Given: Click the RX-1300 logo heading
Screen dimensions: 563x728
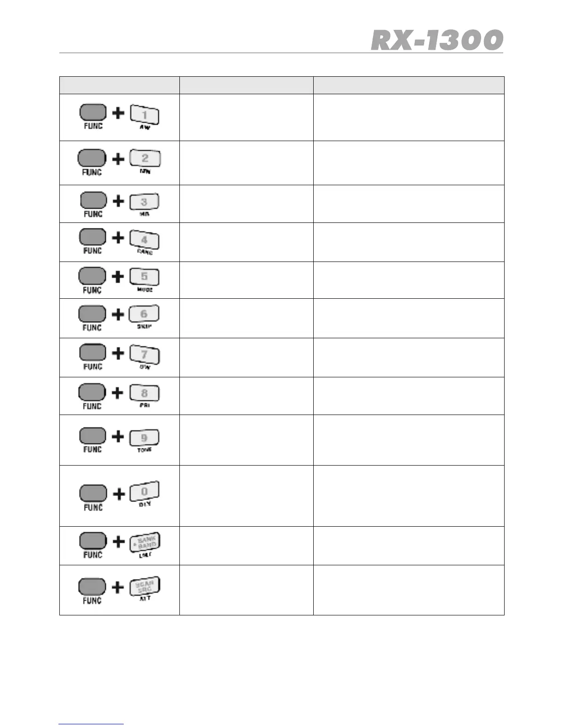Looking at the screenshot, I should tap(437, 40).
